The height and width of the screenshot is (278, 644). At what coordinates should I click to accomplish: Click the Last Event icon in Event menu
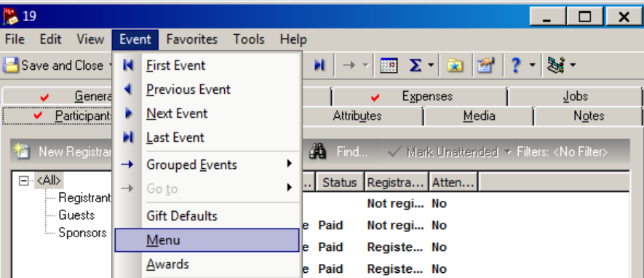coord(128,137)
